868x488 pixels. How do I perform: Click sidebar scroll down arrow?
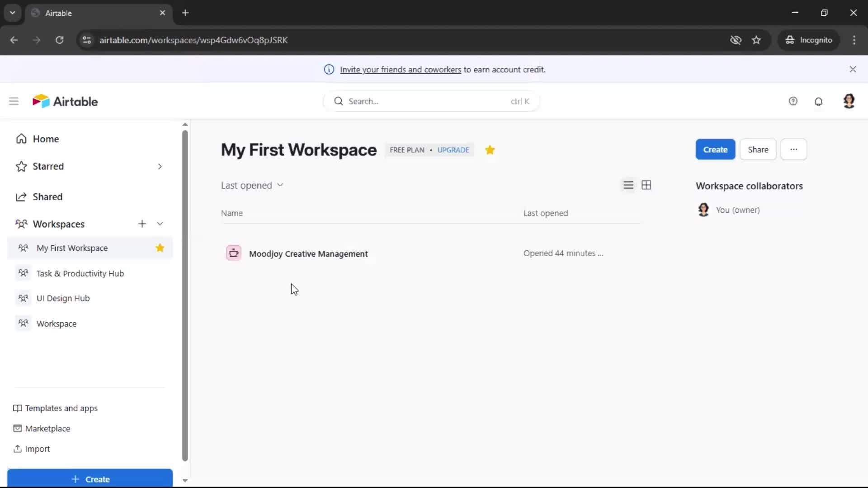[185, 480]
